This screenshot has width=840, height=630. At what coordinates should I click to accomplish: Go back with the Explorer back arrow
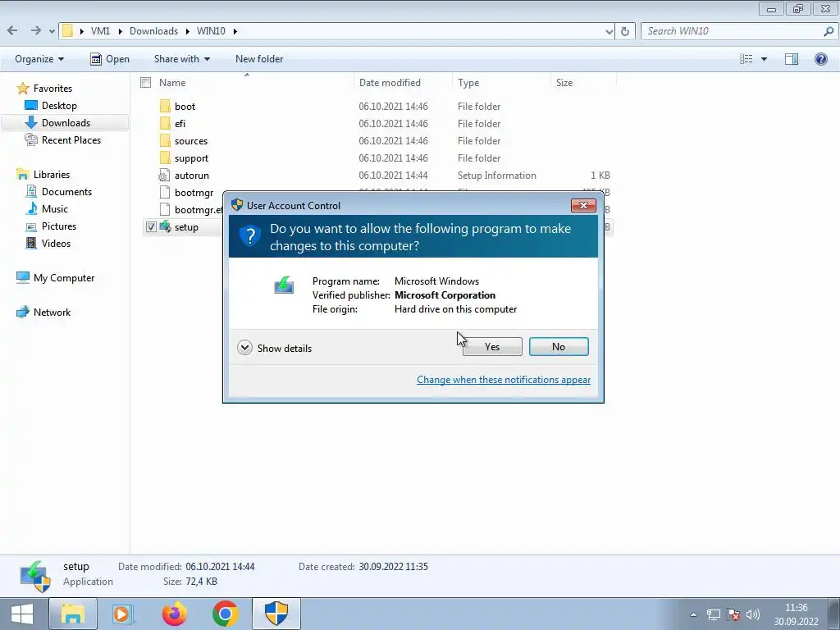coord(12,30)
